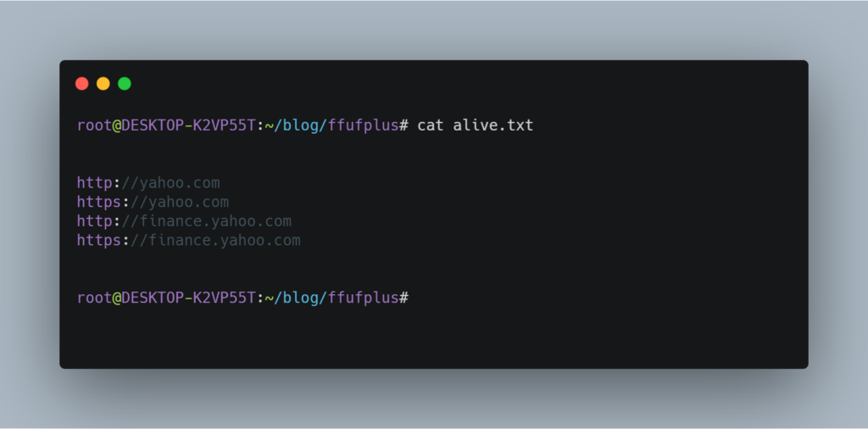
Task: Click the green maximize window dot
Action: 125,84
